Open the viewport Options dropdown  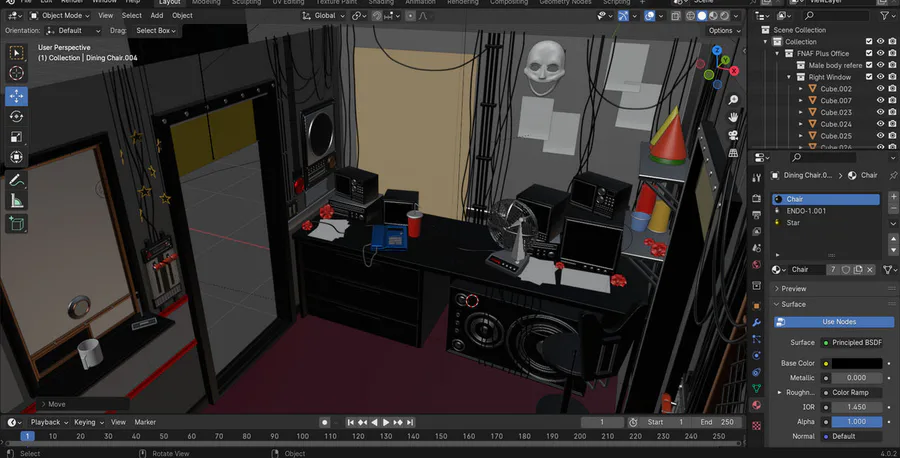pos(724,30)
